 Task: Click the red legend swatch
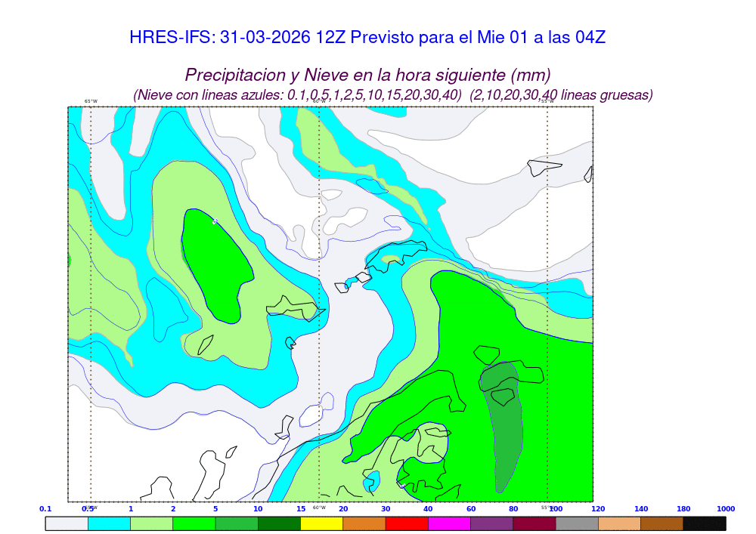coord(407,523)
